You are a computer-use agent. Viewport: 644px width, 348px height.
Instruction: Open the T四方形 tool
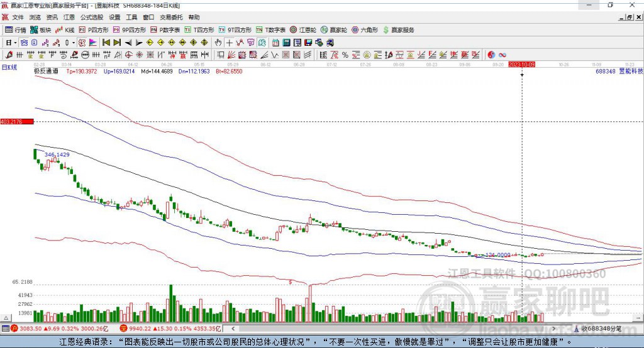[x=199, y=30]
